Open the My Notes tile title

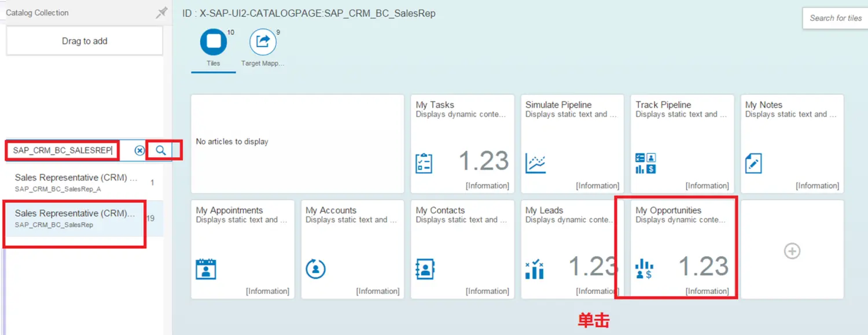[764, 105]
